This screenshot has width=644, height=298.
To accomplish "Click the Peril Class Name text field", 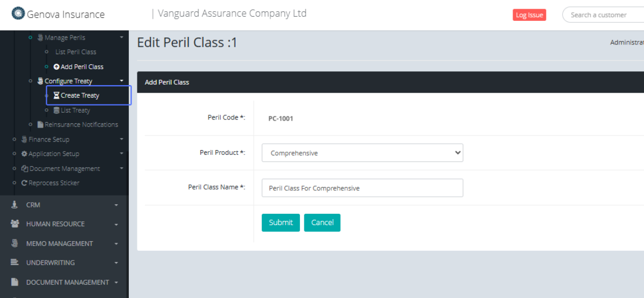I will (x=362, y=188).
